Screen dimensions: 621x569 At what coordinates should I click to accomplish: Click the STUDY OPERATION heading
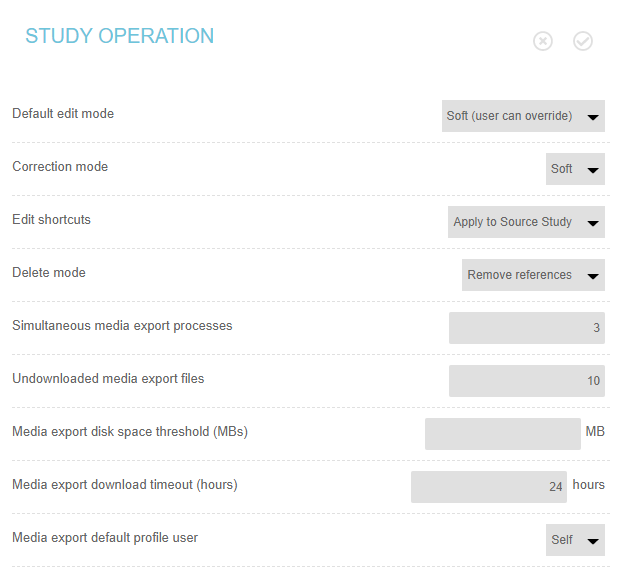pyautogui.click(x=119, y=37)
